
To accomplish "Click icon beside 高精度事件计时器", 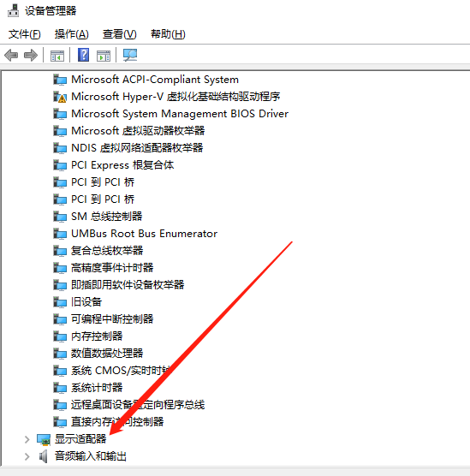I will tap(60, 268).
